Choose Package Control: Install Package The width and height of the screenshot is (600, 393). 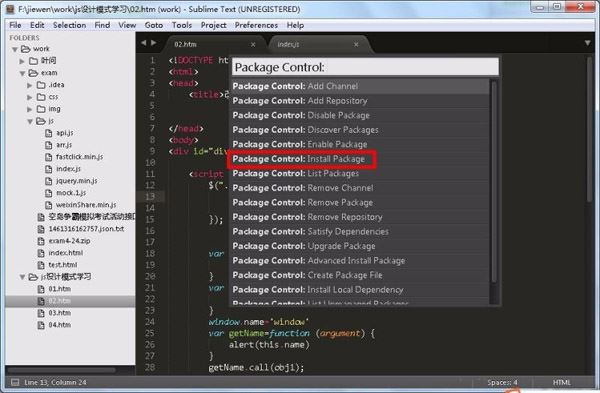pyautogui.click(x=360, y=159)
